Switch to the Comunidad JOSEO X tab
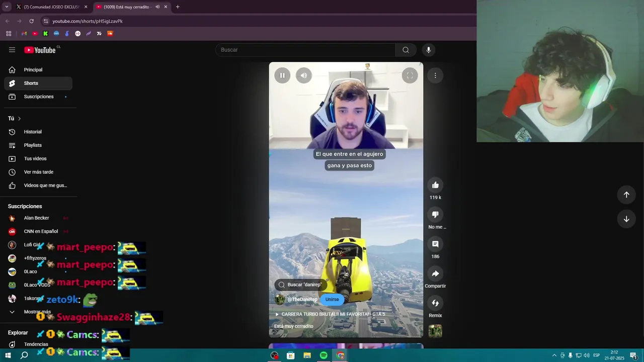Screen dimensions: 644x362 (x=50, y=7)
